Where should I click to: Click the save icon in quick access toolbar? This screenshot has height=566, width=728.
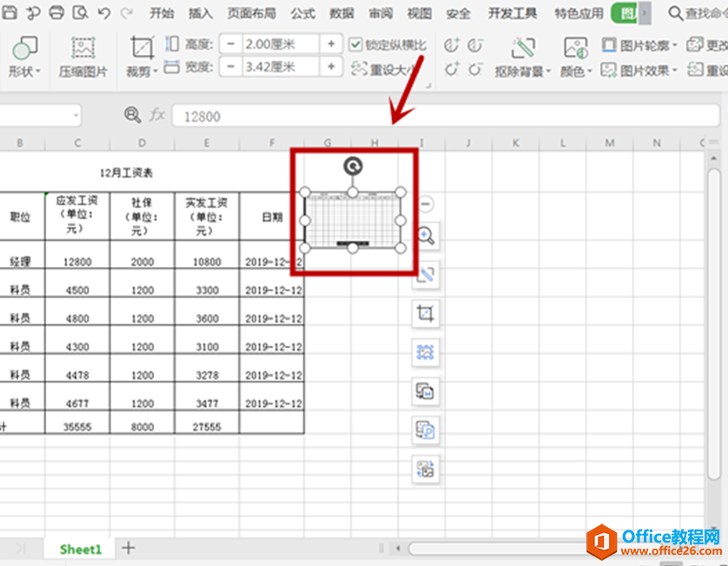(x=10, y=12)
